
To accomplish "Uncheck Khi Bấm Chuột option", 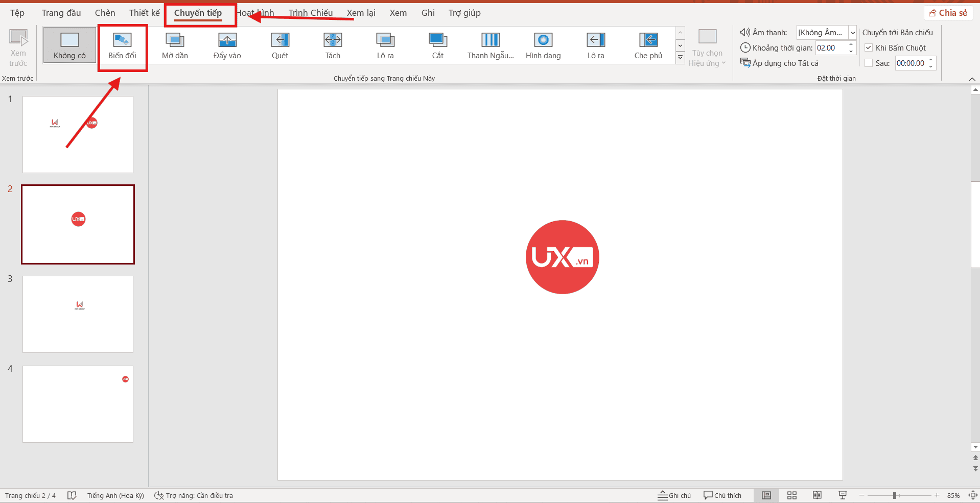I will 869,47.
